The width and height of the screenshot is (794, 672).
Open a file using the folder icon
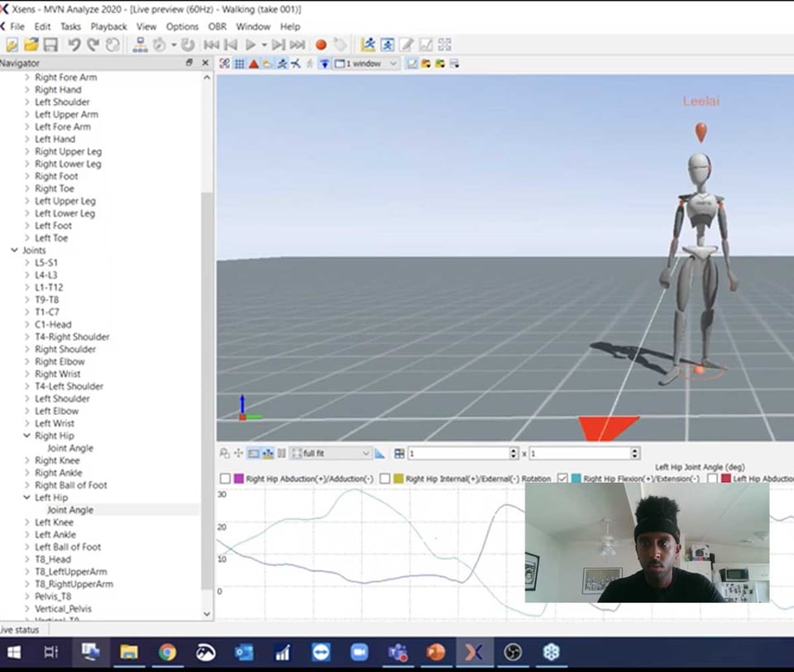pyautogui.click(x=31, y=45)
